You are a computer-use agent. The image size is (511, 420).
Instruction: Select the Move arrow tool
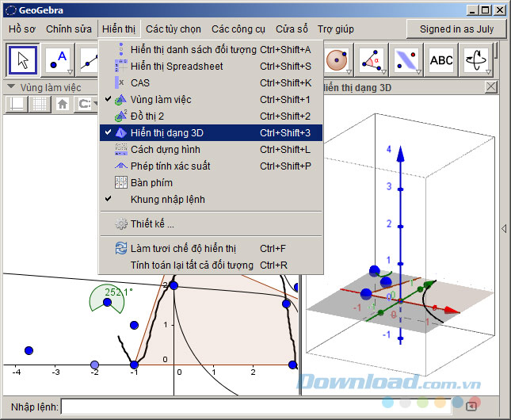click(23, 59)
